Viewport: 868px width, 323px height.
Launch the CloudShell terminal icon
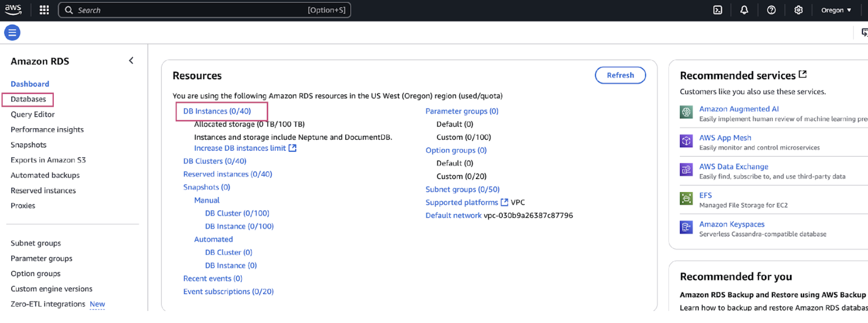pos(718,10)
